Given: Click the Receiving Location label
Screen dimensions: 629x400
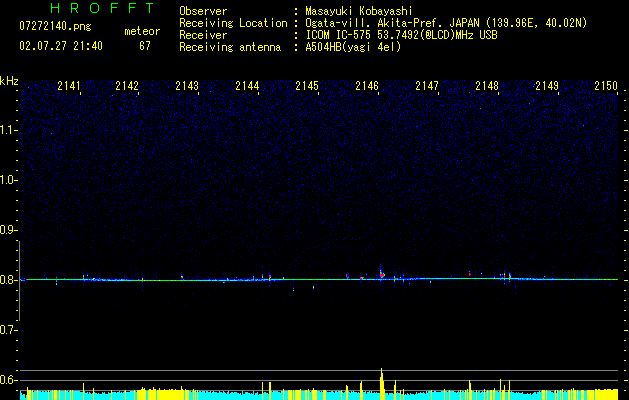Looking at the screenshot, I should 233,23.
